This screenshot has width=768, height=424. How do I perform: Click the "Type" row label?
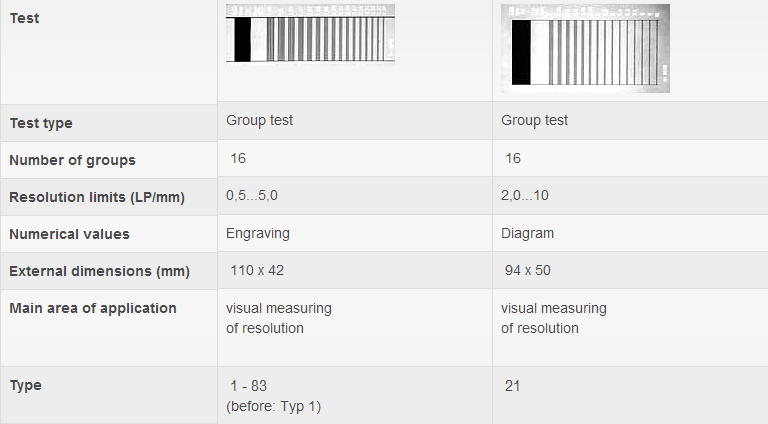coord(26,385)
